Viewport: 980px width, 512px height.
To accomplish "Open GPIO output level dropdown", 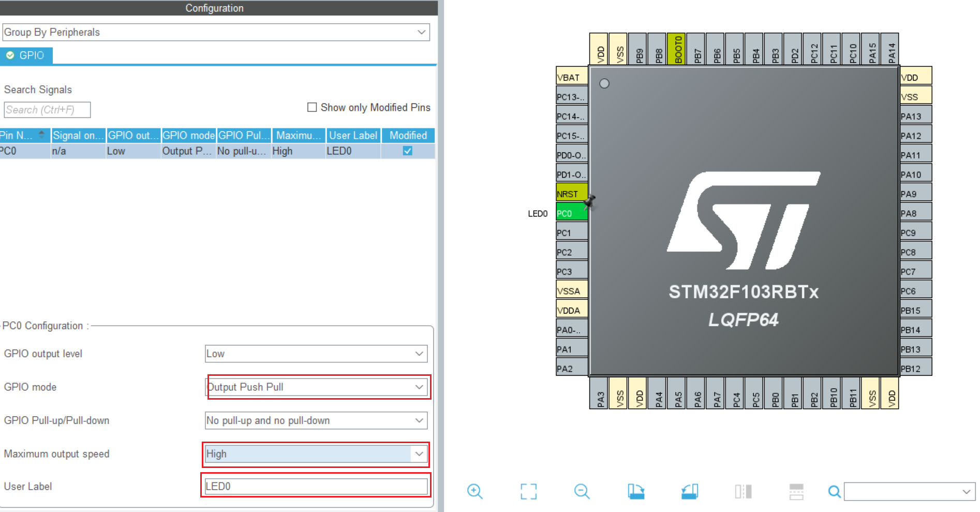I will (316, 354).
